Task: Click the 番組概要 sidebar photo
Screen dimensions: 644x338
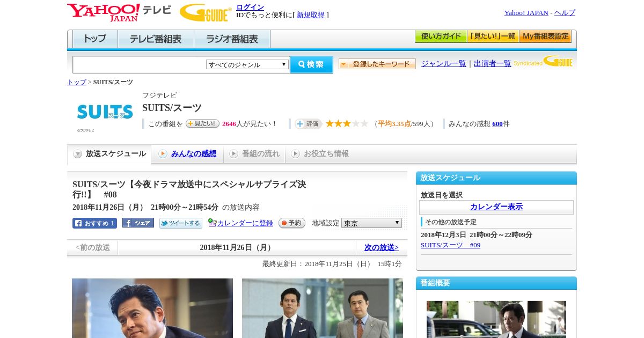Action: pyautogui.click(x=496, y=319)
